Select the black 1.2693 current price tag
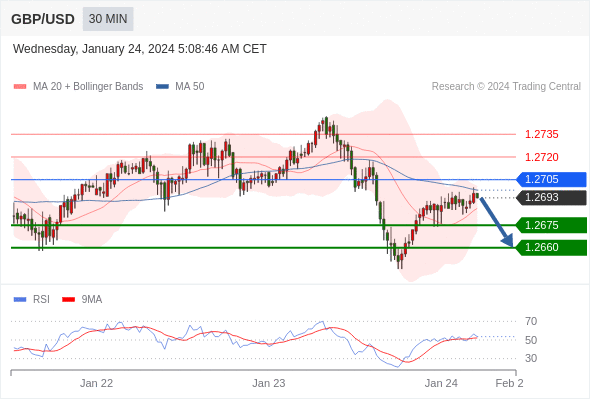 point(551,198)
